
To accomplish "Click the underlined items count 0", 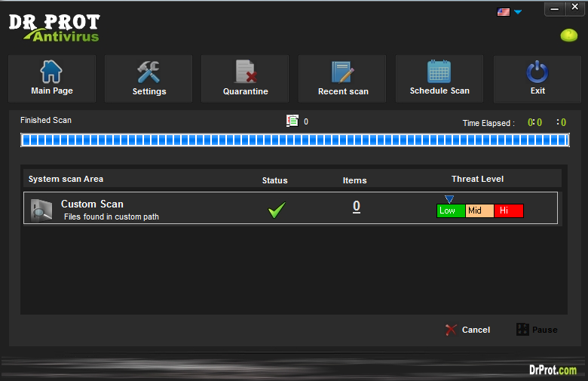I will (357, 207).
